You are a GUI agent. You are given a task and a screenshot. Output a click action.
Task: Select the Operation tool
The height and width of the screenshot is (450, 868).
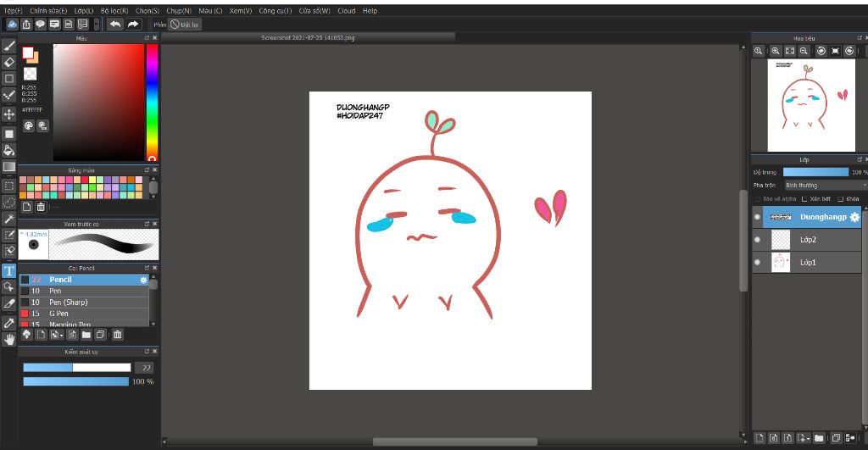8,286
